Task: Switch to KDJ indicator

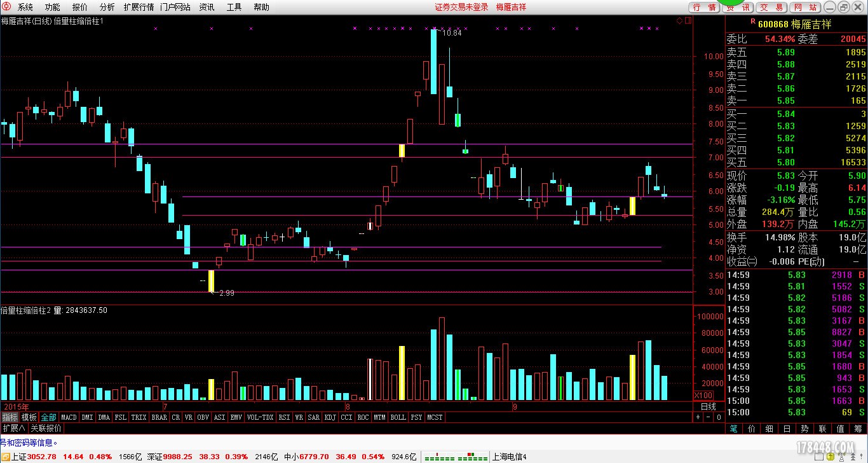Action: coord(330,417)
